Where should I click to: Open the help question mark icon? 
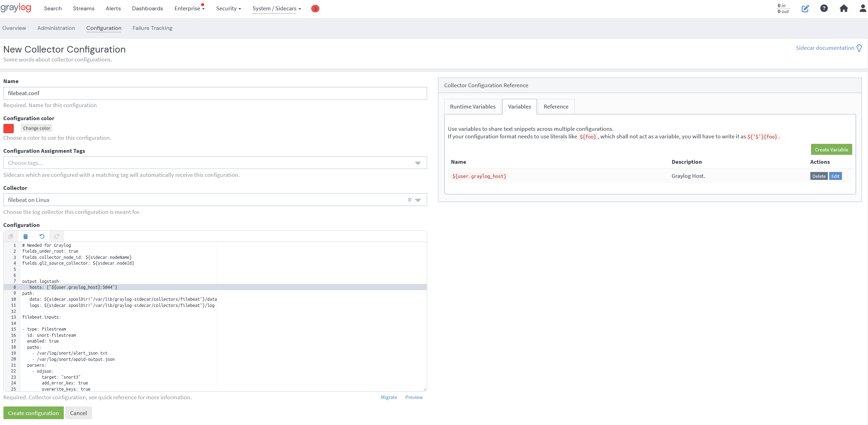(x=824, y=9)
